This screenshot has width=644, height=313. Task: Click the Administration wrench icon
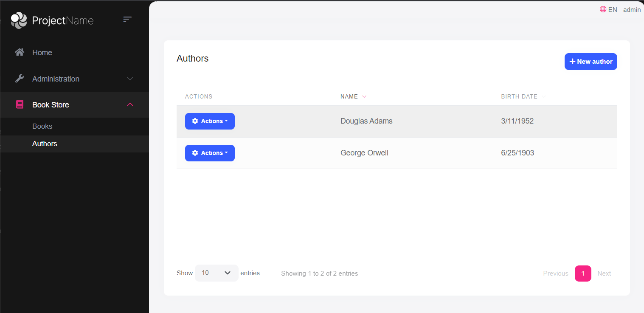pyautogui.click(x=20, y=79)
